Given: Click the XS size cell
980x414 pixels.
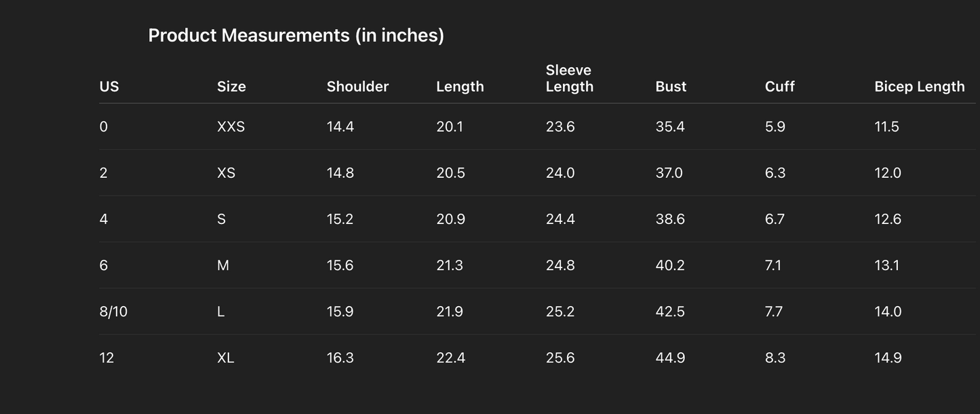Looking at the screenshot, I should (x=226, y=173).
